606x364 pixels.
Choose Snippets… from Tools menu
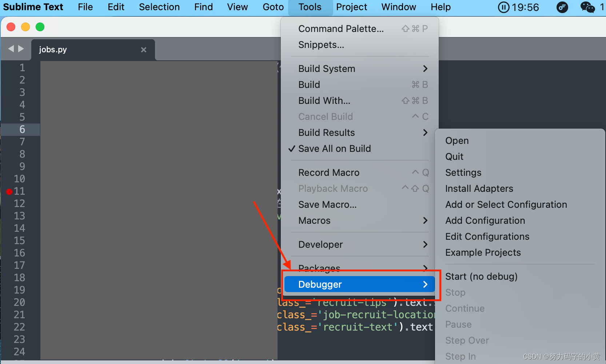(x=360, y=45)
